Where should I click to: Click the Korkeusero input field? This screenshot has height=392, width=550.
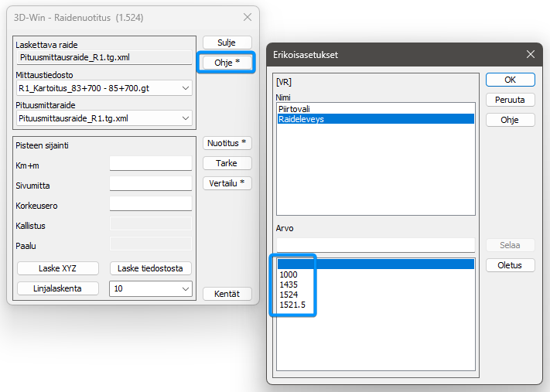tap(150, 203)
